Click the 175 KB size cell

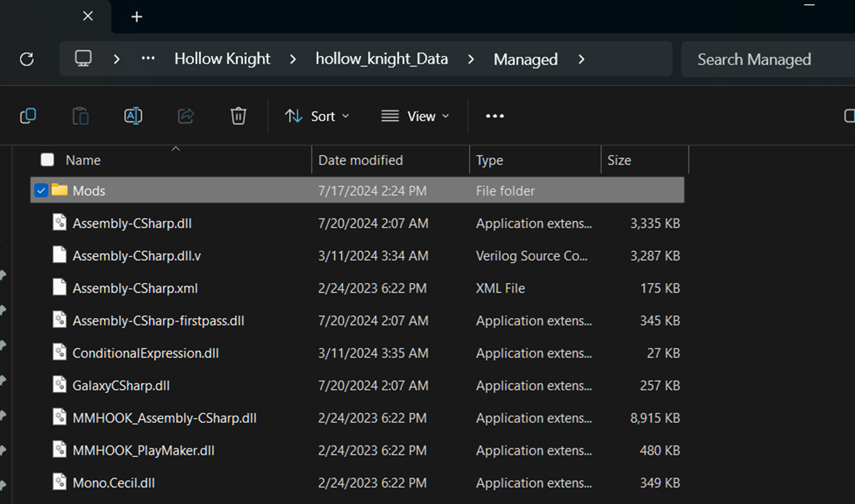click(x=660, y=288)
